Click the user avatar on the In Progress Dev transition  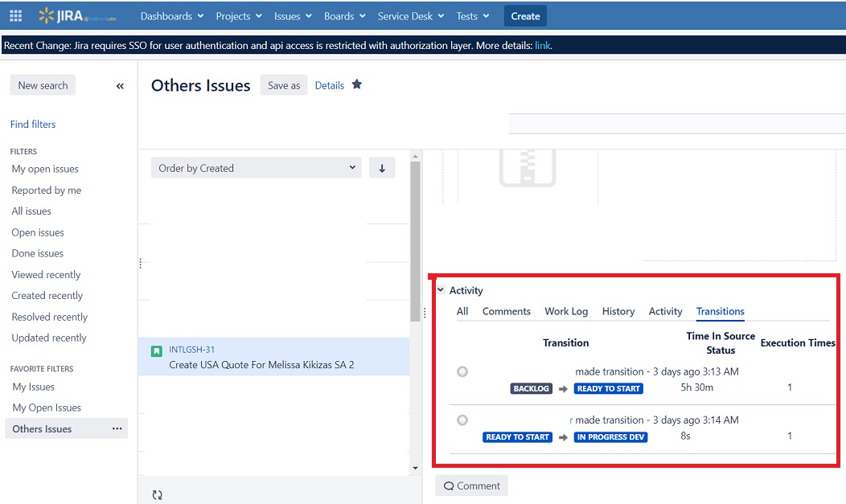pyautogui.click(x=462, y=420)
